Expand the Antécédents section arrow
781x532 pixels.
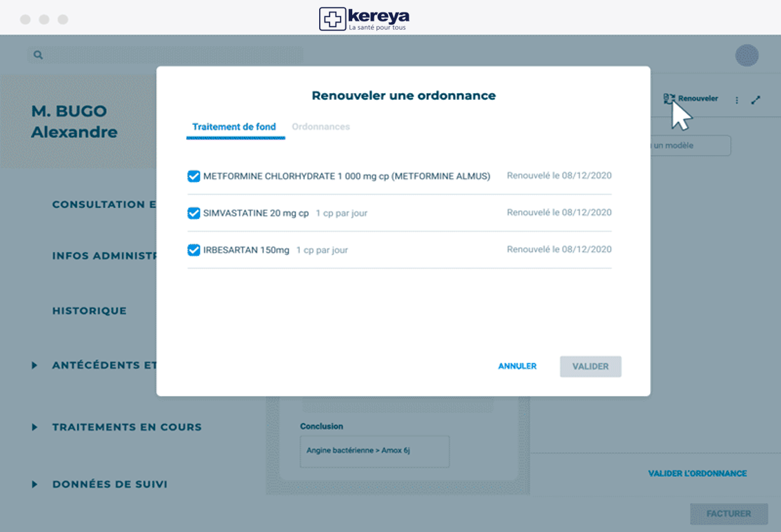pyautogui.click(x=34, y=365)
